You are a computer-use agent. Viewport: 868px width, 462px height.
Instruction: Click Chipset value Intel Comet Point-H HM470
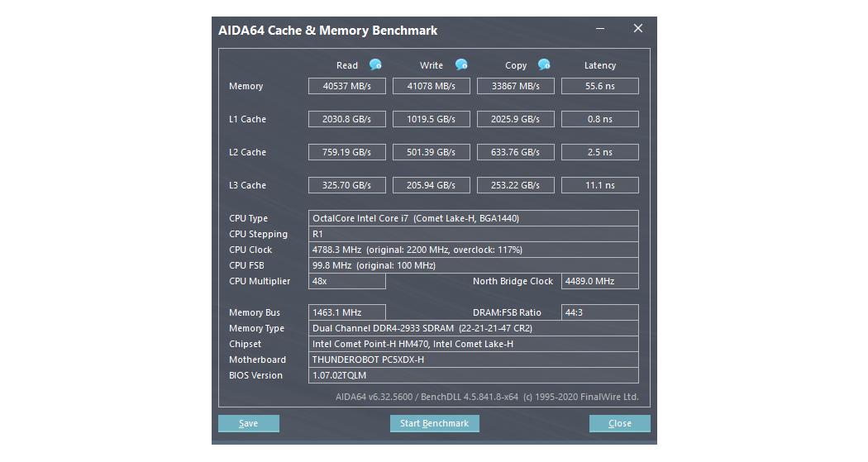[x=474, y=344]
